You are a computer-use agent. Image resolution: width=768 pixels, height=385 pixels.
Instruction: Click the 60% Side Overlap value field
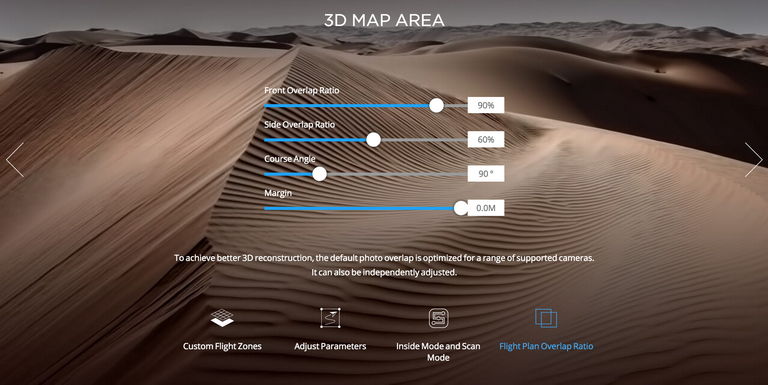[x=486, y=140]
